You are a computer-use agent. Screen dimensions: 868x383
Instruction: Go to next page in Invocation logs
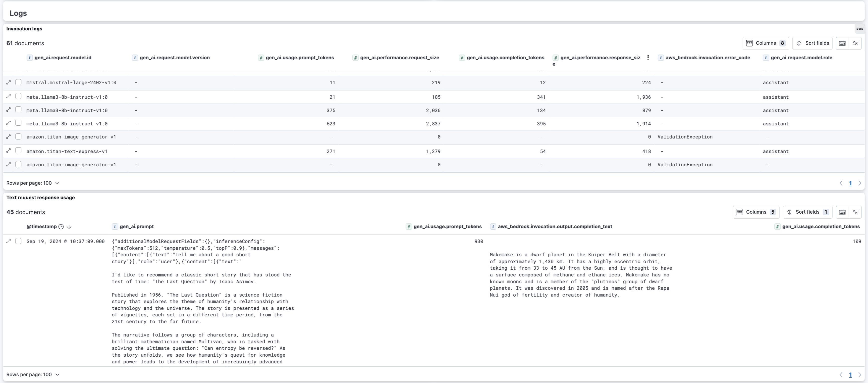tap(859, 183)
